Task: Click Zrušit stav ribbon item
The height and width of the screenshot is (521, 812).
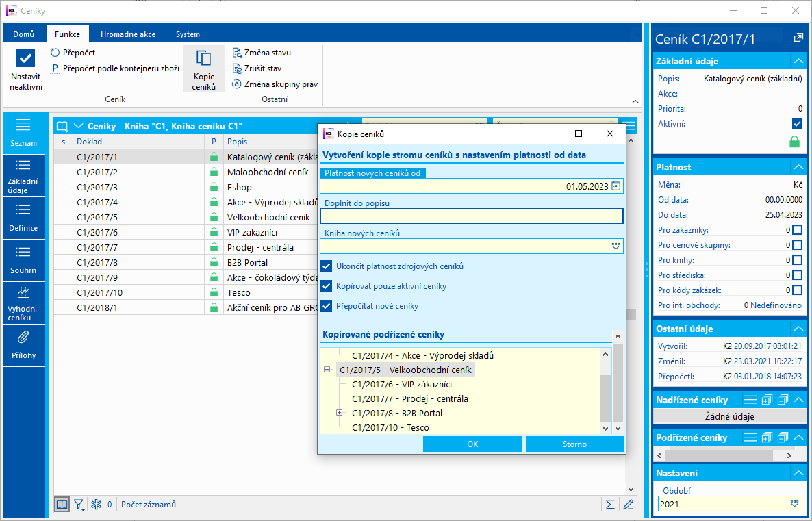Action: pos(257,68)
